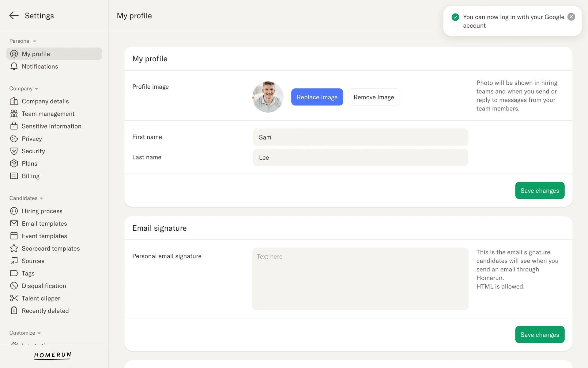Collapse the Candidates section arrow

[x=41, y=198]
